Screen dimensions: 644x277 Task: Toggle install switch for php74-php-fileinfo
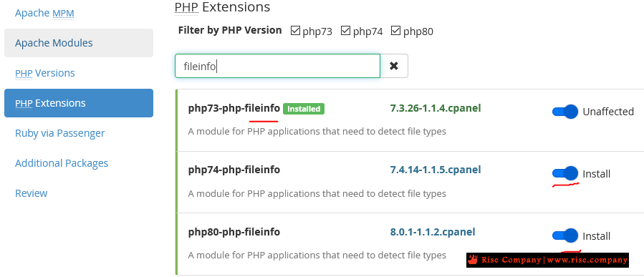click(565, 174)
